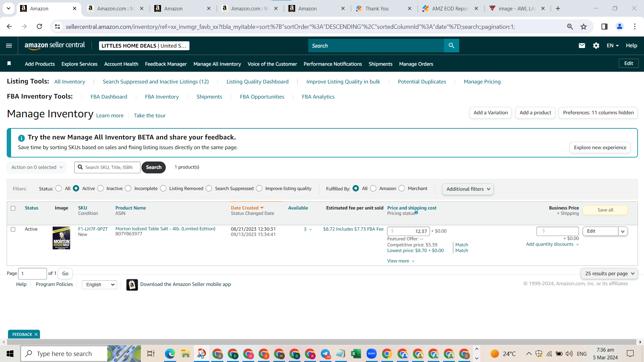Expand Add quantity discounts
Image resolution: width=644 pixels, height=362 pixels.
pos(552,244)
